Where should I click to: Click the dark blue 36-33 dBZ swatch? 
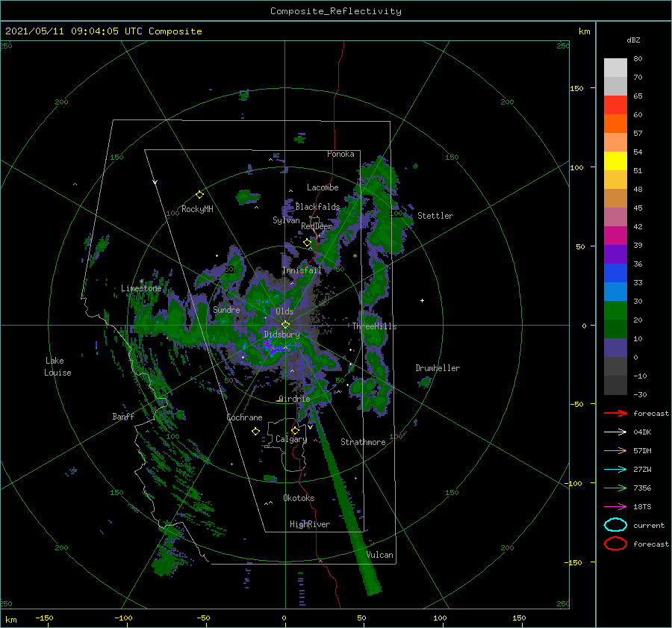[x=615, y=273]
